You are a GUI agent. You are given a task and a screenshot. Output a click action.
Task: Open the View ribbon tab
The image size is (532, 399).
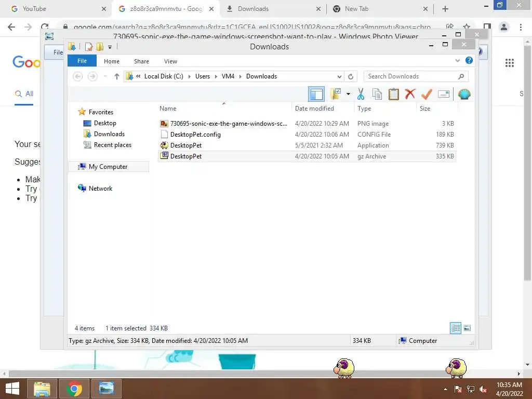point(170,61)
